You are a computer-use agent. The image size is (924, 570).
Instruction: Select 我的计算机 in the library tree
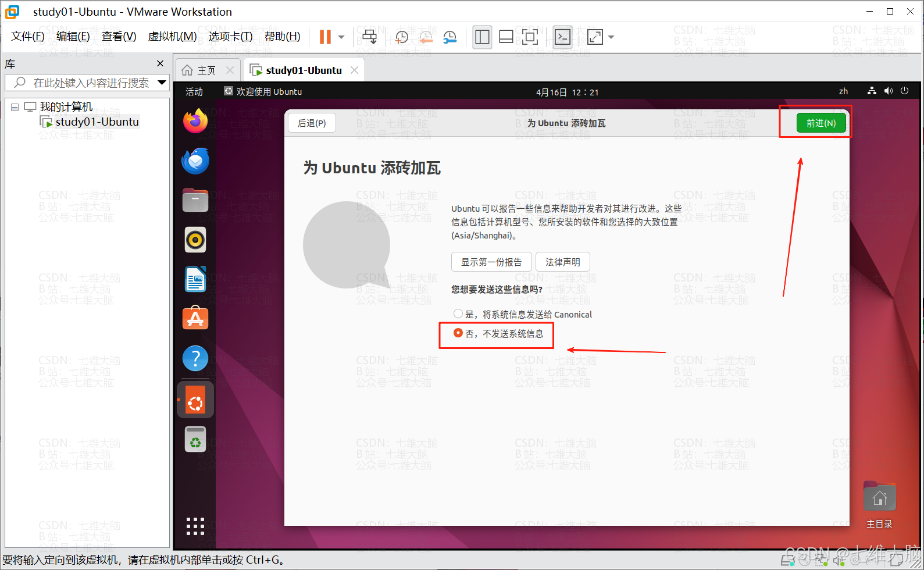[x=66, y=107]
